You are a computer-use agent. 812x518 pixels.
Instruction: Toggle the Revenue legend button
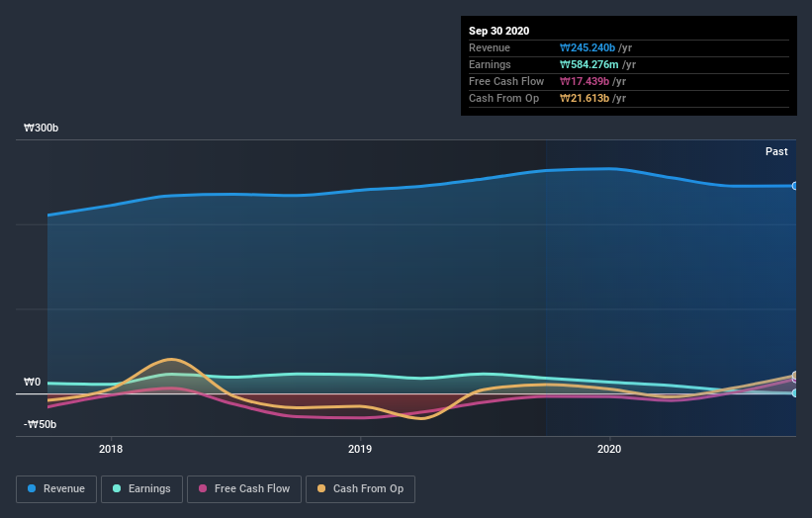point(56,489)
